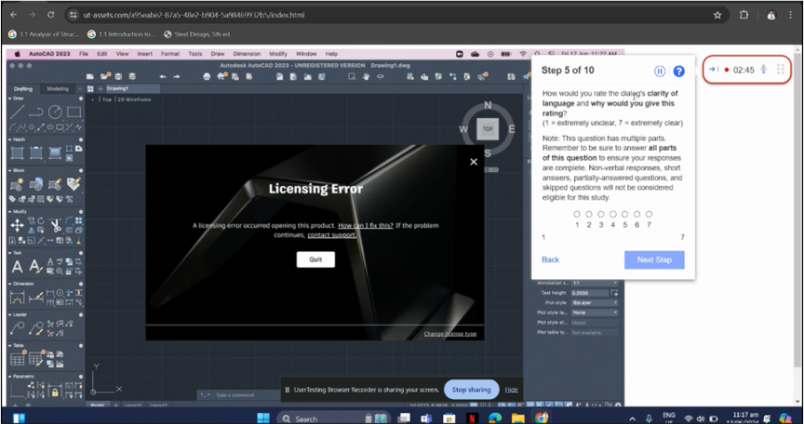804x424 pixels.
Task: Select the Trim scissors tool in Modify panel
Action: [x=55, y=225]
